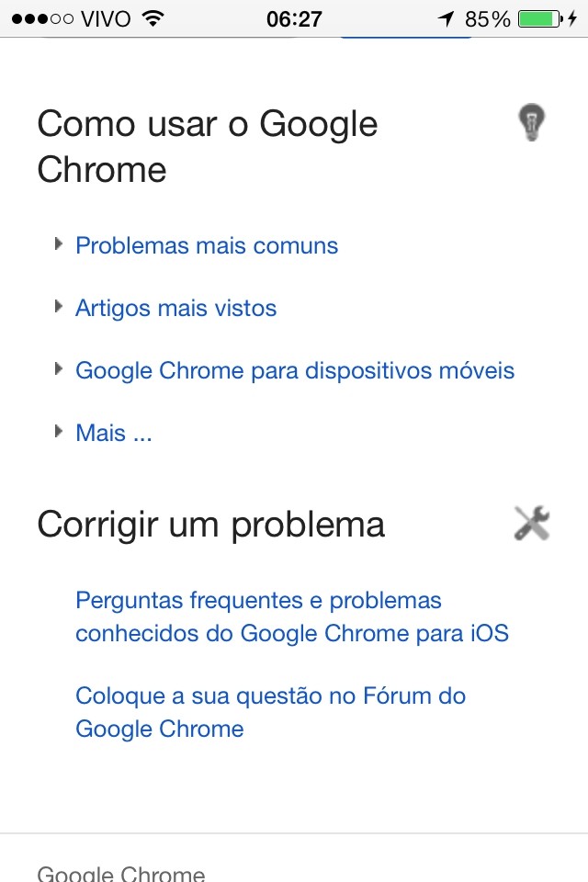Click the wrench and screwdriver tools icon
The height and width of the screenshot is (882, 588).
[532, 523]
